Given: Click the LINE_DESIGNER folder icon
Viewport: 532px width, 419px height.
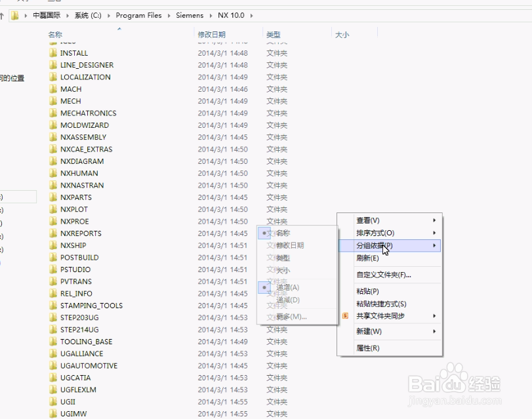Looking at the screenshot, I should click(x=53, y=65).
